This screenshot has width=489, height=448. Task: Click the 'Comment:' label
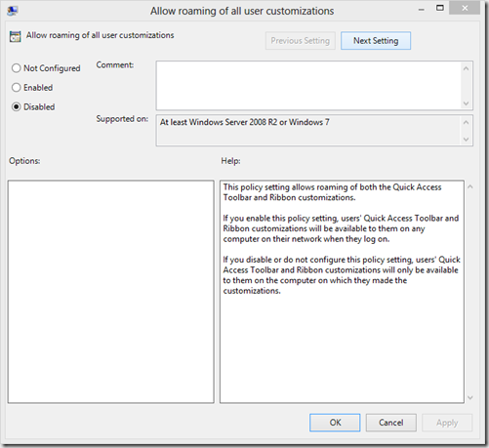[115, 65]
